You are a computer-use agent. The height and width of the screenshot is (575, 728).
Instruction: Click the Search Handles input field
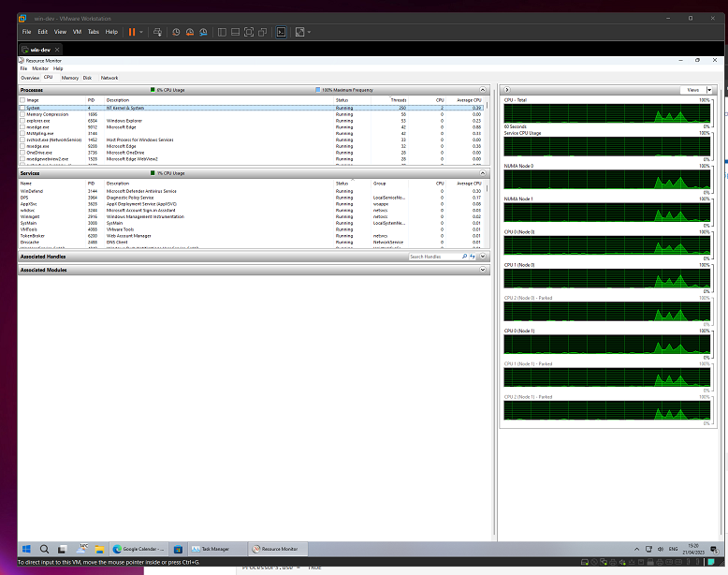coord(434,257)
